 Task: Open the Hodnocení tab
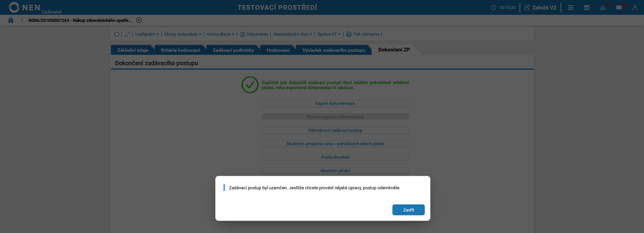[278, 50]
